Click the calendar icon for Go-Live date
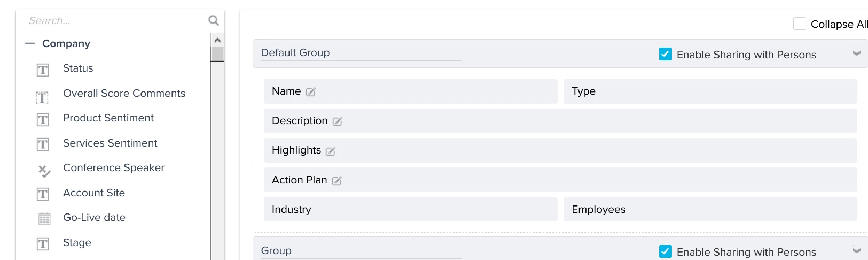Viewport: 868px width, 260px height. tap(44, 218)
